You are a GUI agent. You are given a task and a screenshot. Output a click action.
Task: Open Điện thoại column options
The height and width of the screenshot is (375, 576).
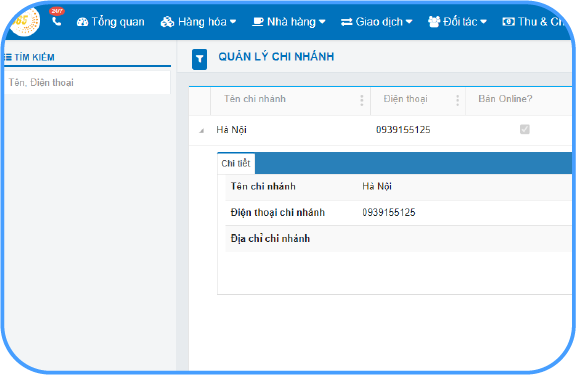pos(457,100)
